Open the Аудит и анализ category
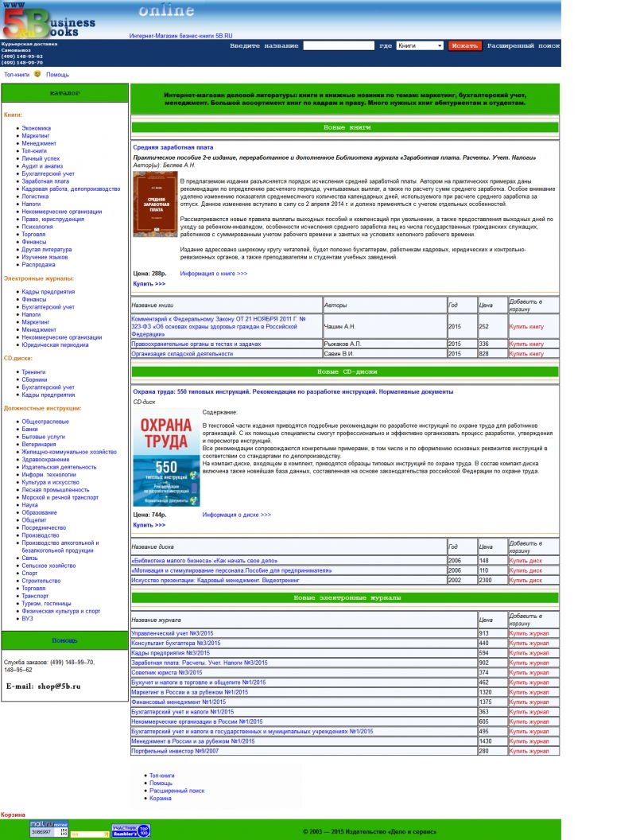Screen dimensions: 636x840 click(42, 166)
